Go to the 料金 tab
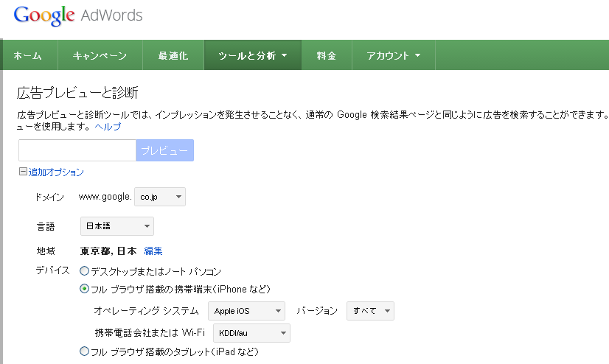This screenshot has width=609, height=364. tap(327, 55)
